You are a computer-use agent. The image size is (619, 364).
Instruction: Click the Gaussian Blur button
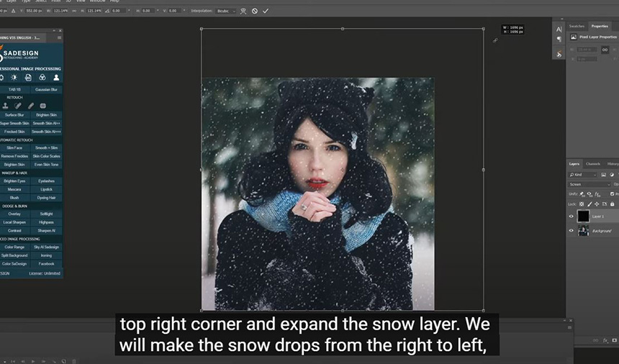point(47,89)
